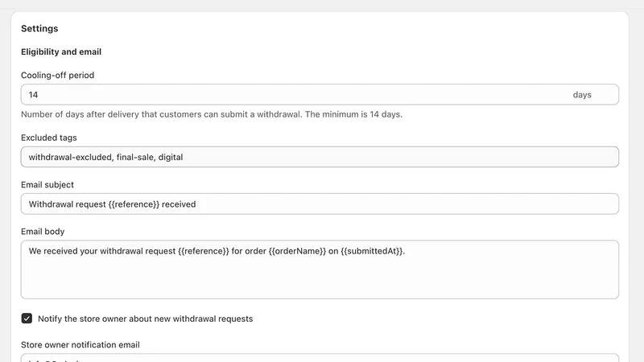Click into the Email body text area

click(320, 269)
